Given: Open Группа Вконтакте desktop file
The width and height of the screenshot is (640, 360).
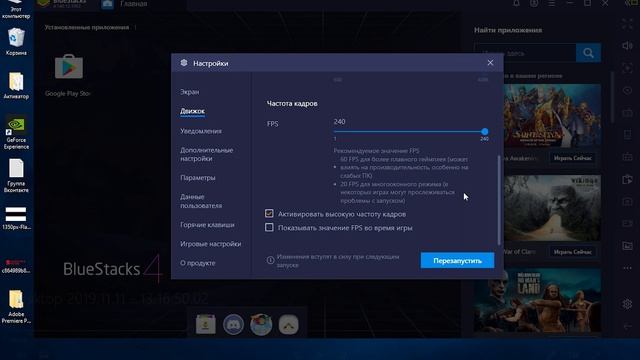Looking at the screenshot, I should pyautogui.click(x=16, y=176).
